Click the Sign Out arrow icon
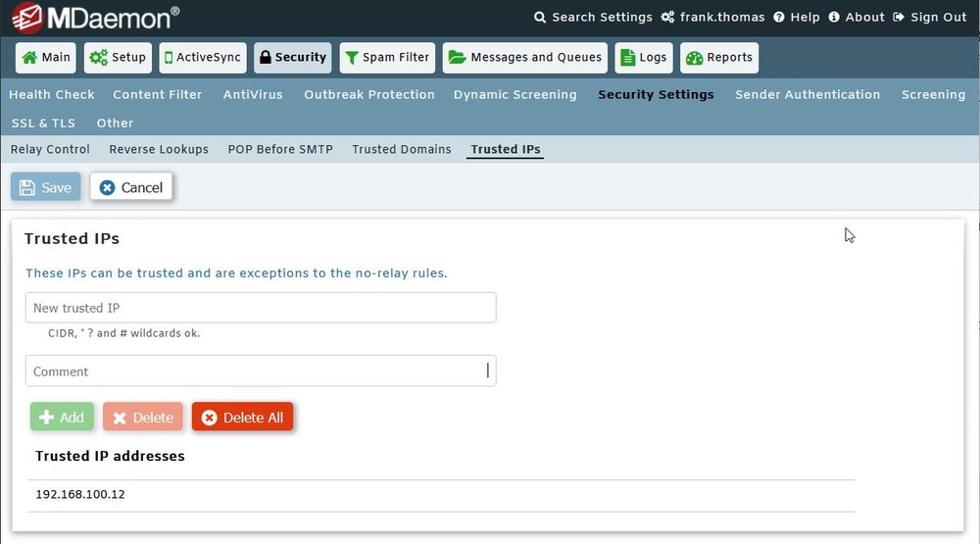Screen dimensions: 980x544 (898, 18)
